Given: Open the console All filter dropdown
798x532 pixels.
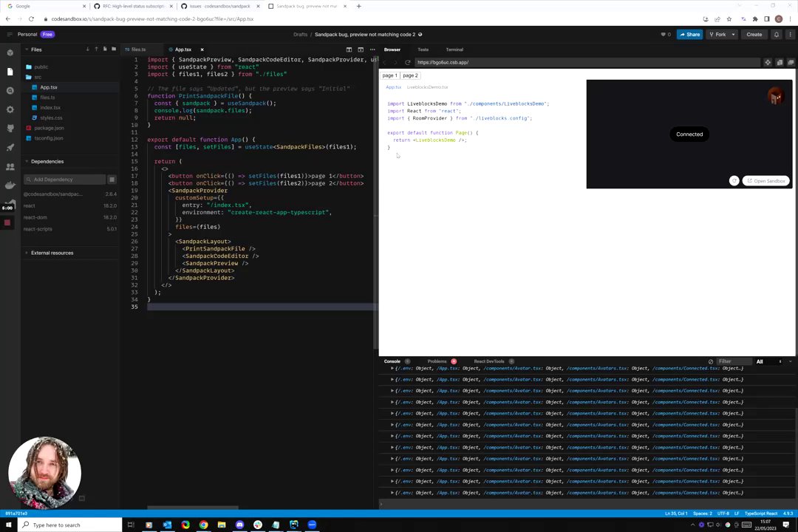Looking at the screenshot, I should pos(768,361).
